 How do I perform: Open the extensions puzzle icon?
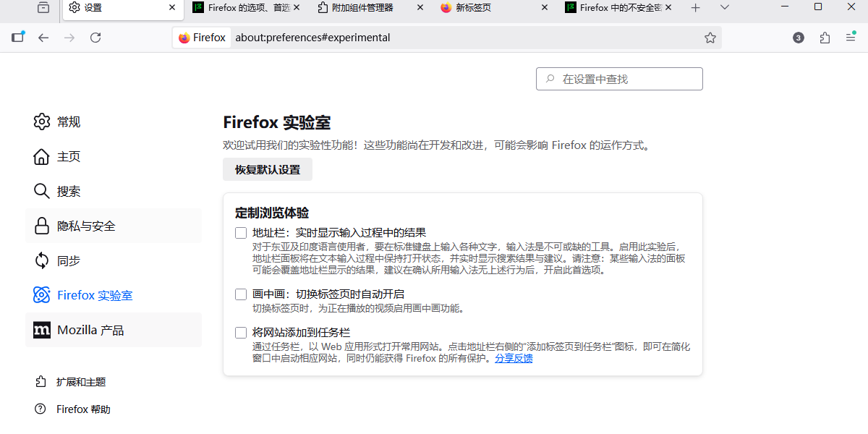click(825, 38)
